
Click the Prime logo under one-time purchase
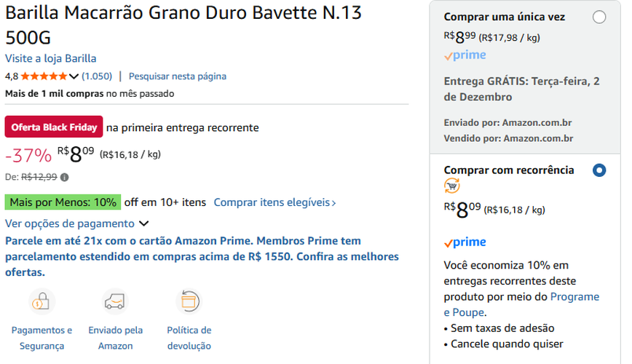pyautogui.click(x=465, y=55)
